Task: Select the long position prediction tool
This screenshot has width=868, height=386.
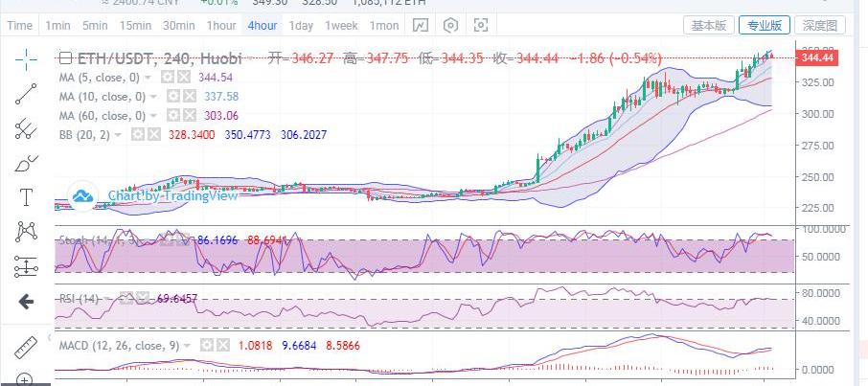Action: [x=26, y=266]
